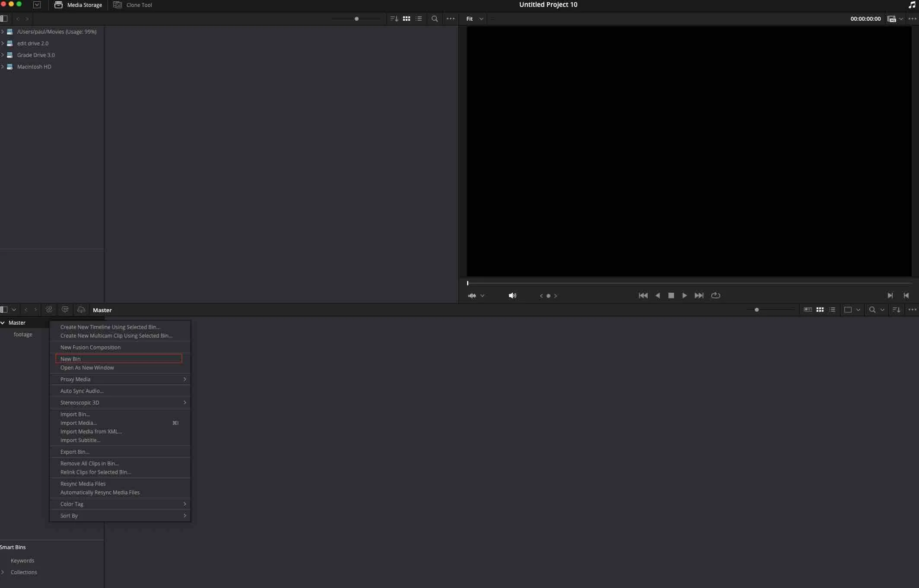This screenshot has width=919, height=588.
Task: Choose New Bin from context menu
Action: pos(70,359)
